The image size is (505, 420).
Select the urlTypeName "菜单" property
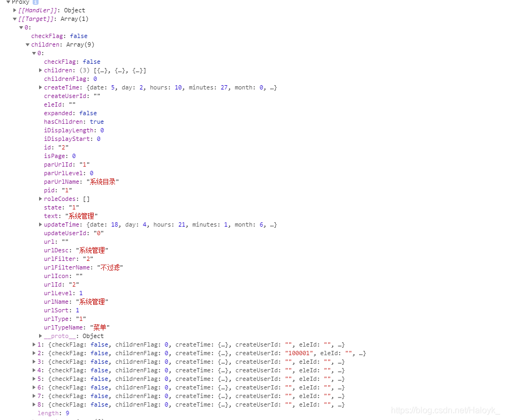[77, 327]
